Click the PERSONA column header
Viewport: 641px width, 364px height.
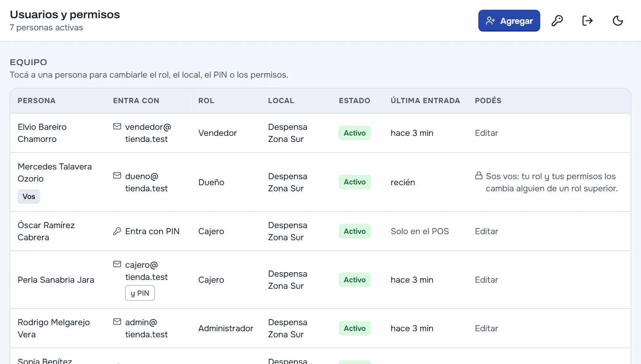point(36,101)
